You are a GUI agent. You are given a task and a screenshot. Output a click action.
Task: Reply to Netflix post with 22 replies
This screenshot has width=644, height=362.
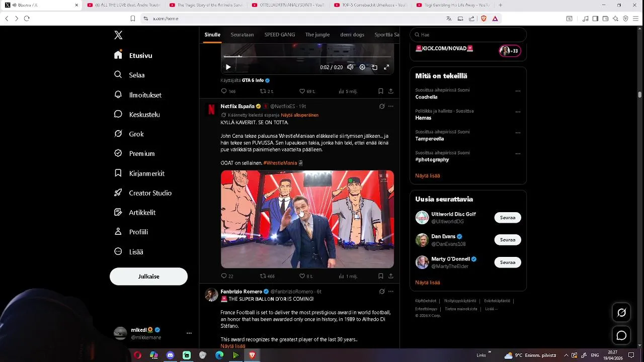[x=227, y=276]
